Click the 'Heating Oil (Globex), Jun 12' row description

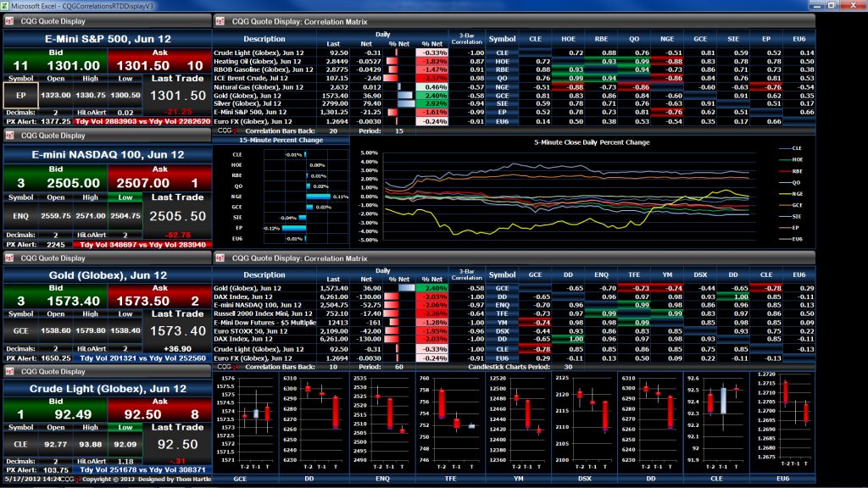pyautogui.click(x=258, y=61)
